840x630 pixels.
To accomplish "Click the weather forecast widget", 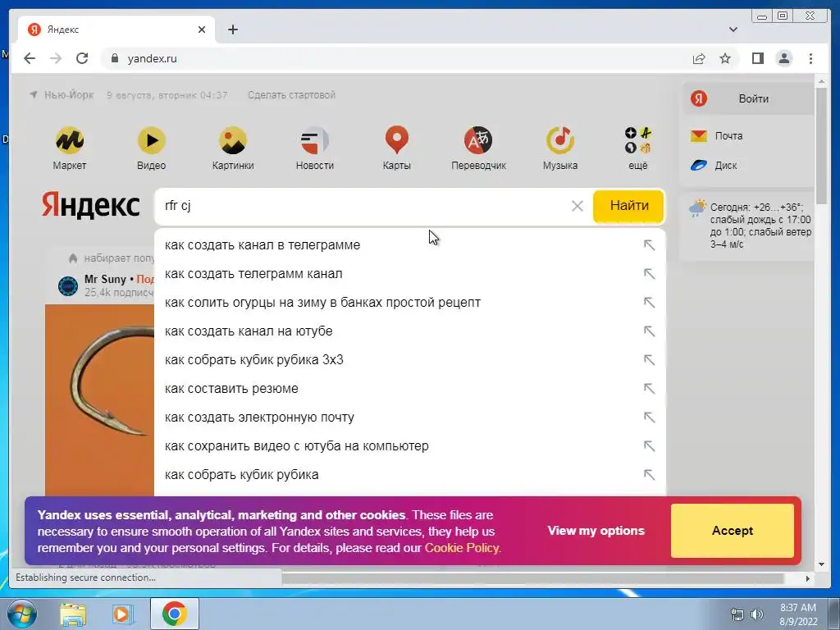I will coord(749,225).
